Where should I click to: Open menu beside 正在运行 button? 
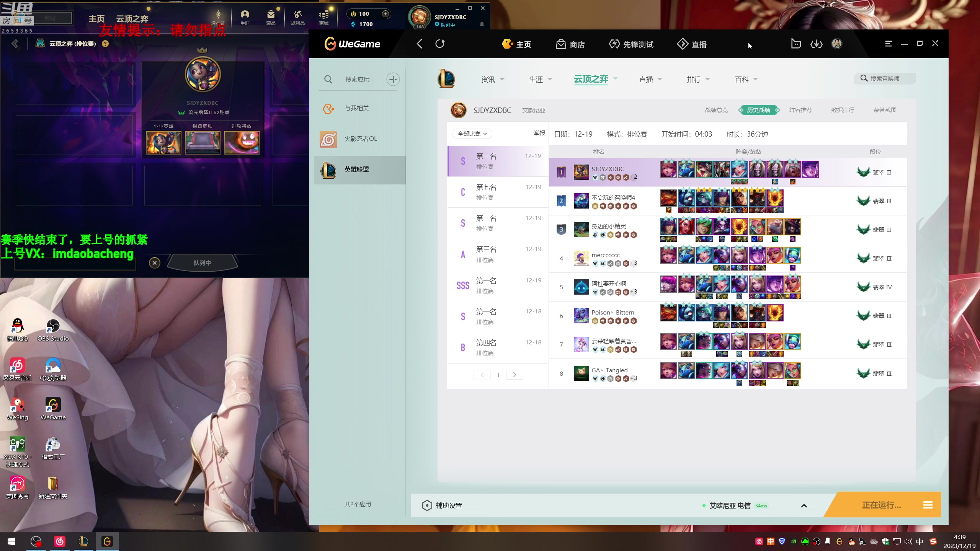[928, 505]
